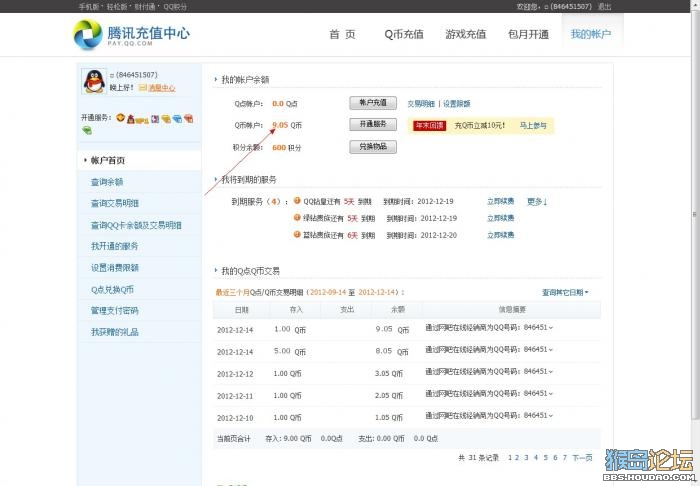The width and height of the screenshot is (700, 486).
Task: Click the page vertical scrollbar
Action: point(695,214)
